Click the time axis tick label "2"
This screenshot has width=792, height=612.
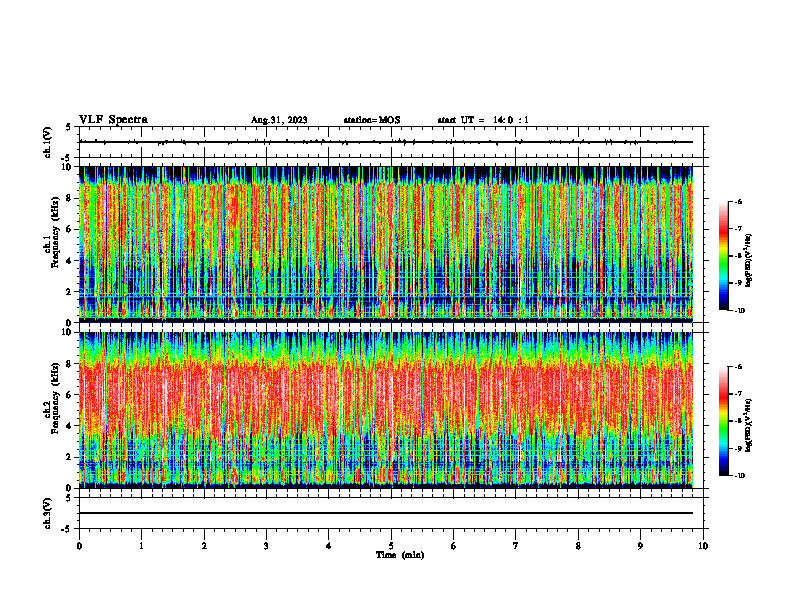(x=204, y=546)
